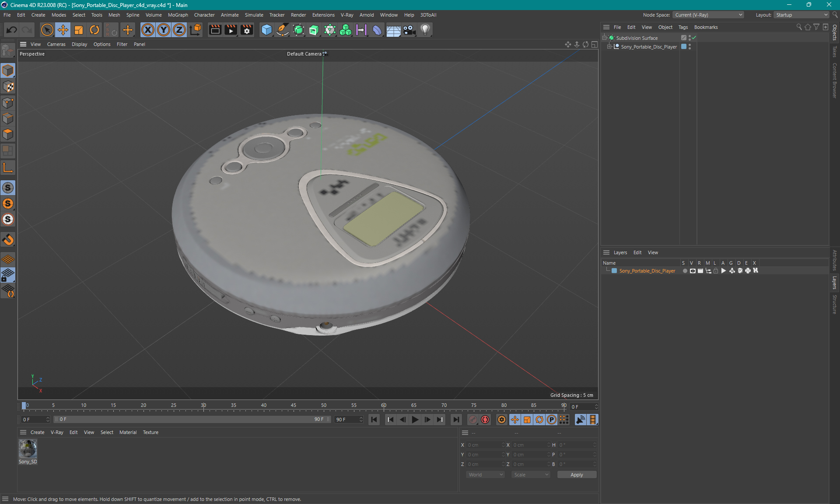Click the timeline playhead at frame 0
Viewport: 840px width, 504px height.
coord(24,406)
